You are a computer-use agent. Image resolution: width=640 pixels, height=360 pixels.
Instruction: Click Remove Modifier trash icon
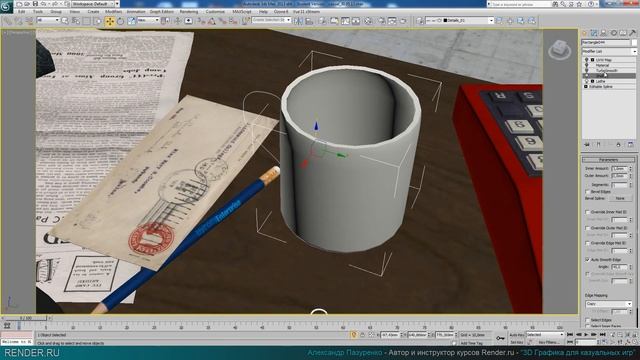[x=618, y=144]
